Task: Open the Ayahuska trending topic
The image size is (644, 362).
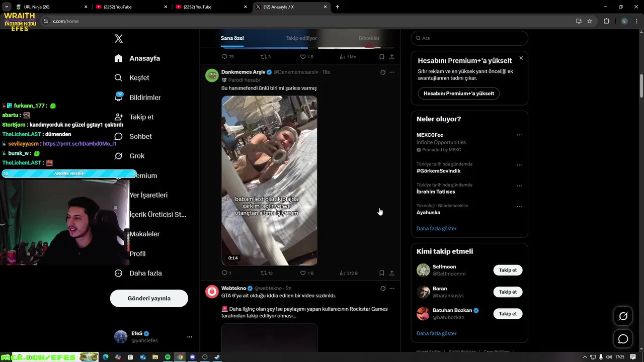Action: coord(429,213)
